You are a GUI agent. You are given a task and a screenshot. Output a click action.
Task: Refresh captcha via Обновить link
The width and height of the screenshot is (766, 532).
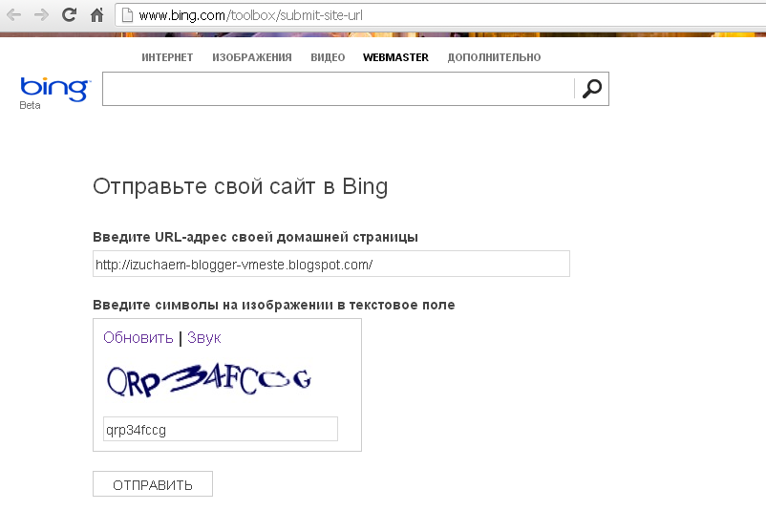coord(138,337)
